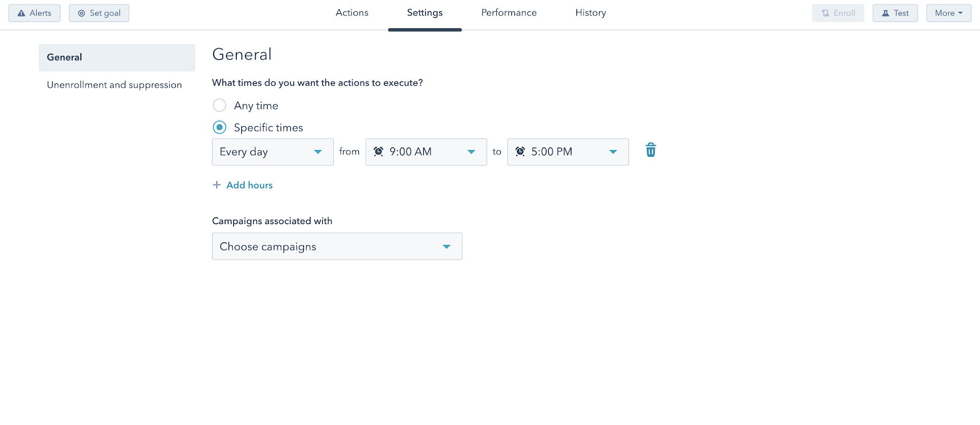Click the clock icon next to 9:00 AM
The height and width of the screenshot is (425, 980).
(379, 152)
